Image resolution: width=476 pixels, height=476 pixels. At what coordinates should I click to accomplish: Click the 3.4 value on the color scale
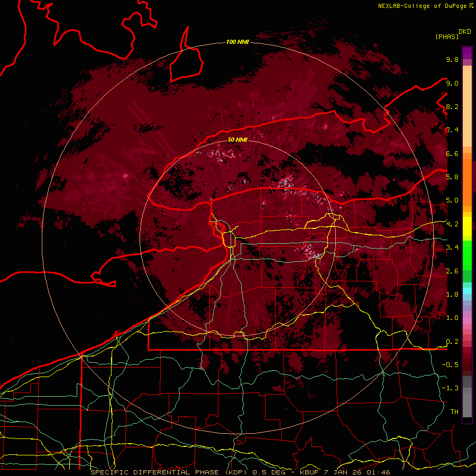click(452, 248)
